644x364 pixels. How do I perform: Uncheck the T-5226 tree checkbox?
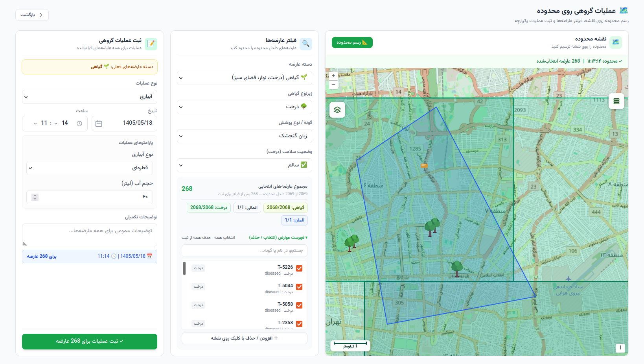299,268
